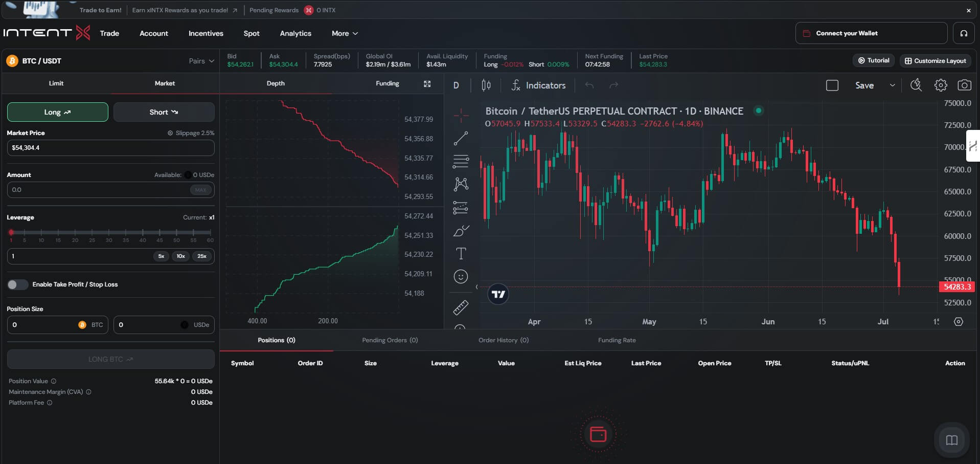980x464 pixels.
Task: Expand the depth panel to fullscreen
Action: (x=427, y=84)
